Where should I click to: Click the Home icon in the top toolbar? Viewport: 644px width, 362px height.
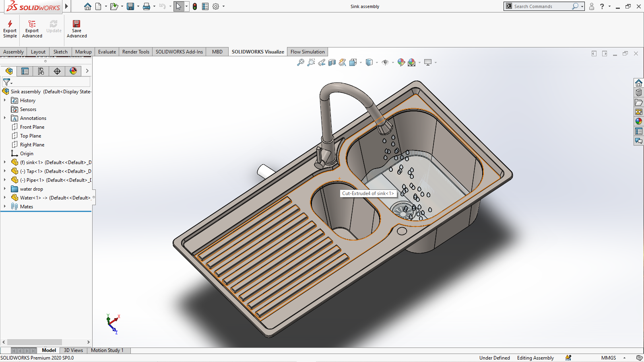tap(88, 6)
